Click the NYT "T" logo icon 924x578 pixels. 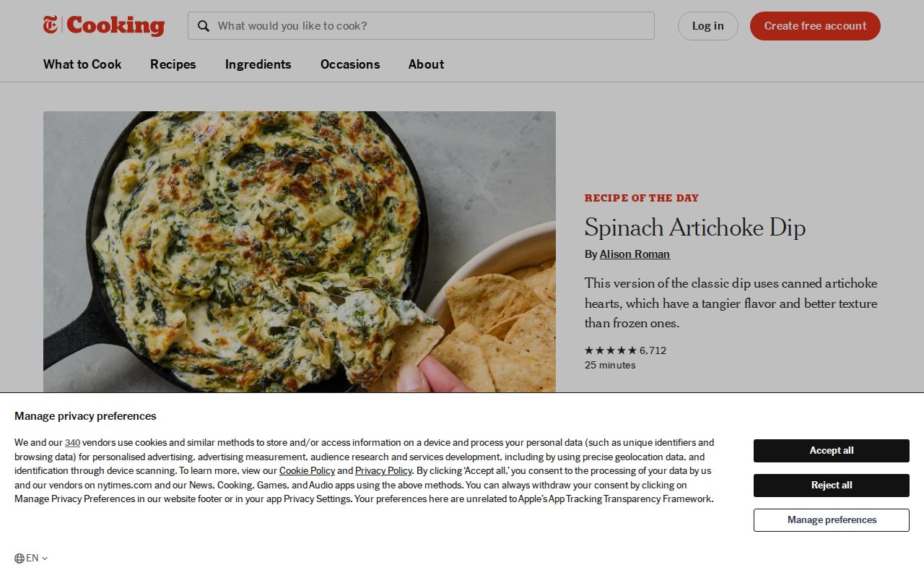49,25
